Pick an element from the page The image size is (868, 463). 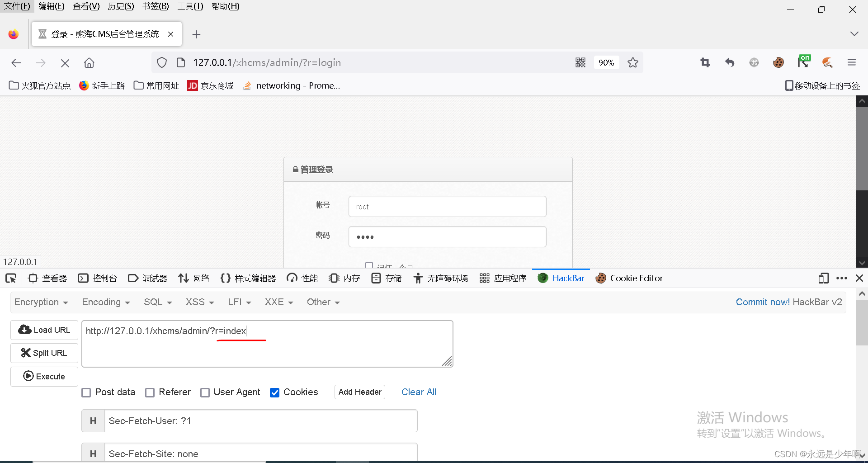point(11,278)
